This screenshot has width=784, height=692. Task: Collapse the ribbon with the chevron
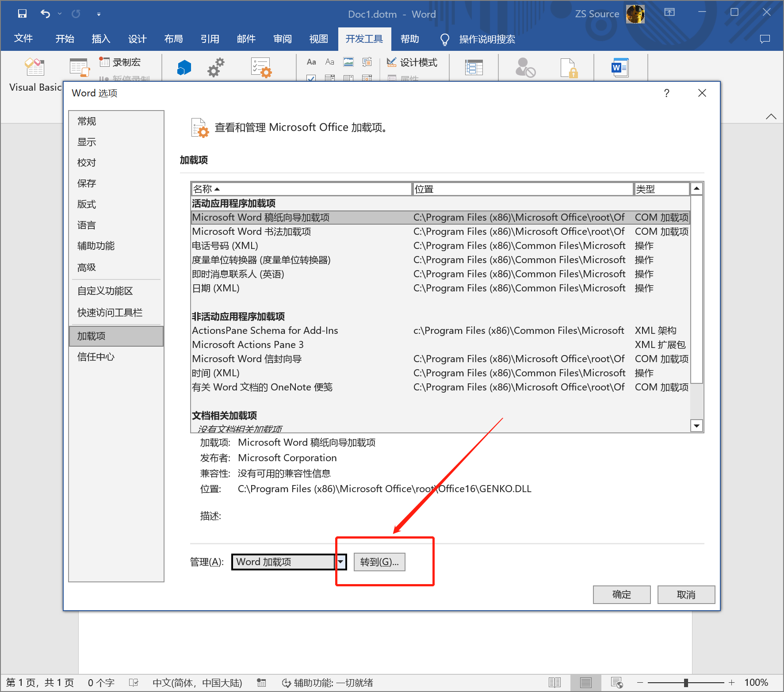click(x=771, y=117)
